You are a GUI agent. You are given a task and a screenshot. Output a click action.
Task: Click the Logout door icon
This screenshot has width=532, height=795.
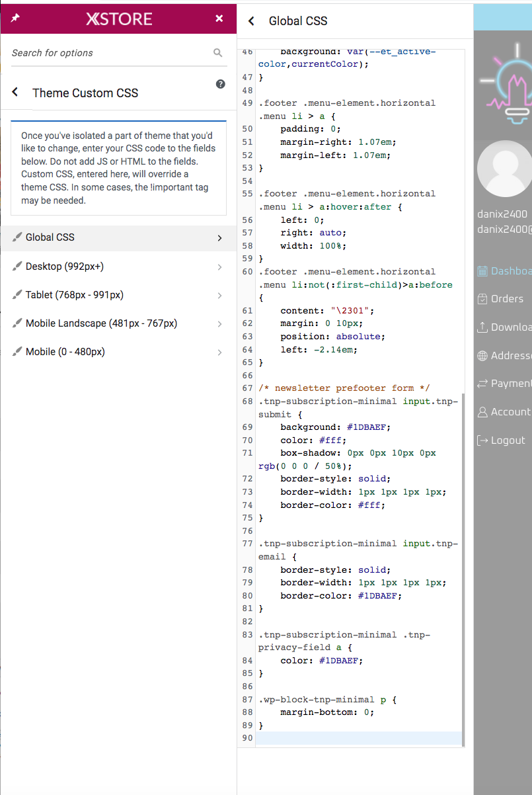point(482,440)
